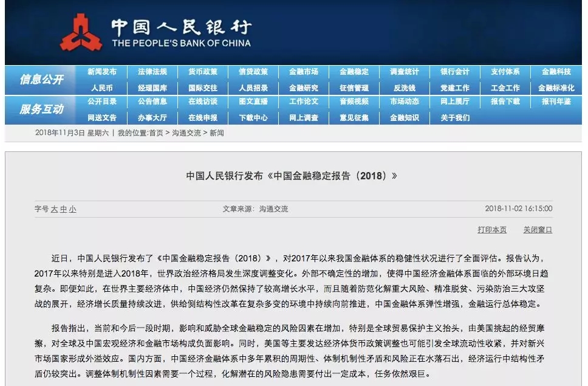
Task: Open 金融科技 navigation link
Action: click(556, 72)
